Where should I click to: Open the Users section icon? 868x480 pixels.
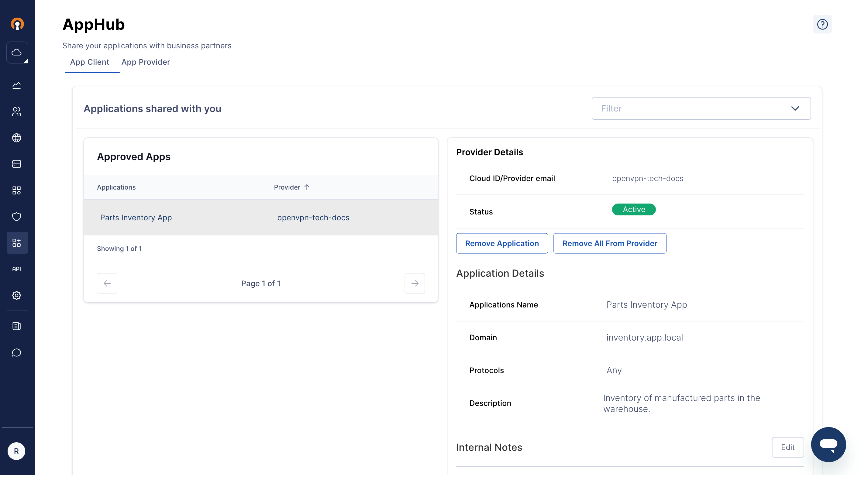pyautogui.click(x=16, y=112)
